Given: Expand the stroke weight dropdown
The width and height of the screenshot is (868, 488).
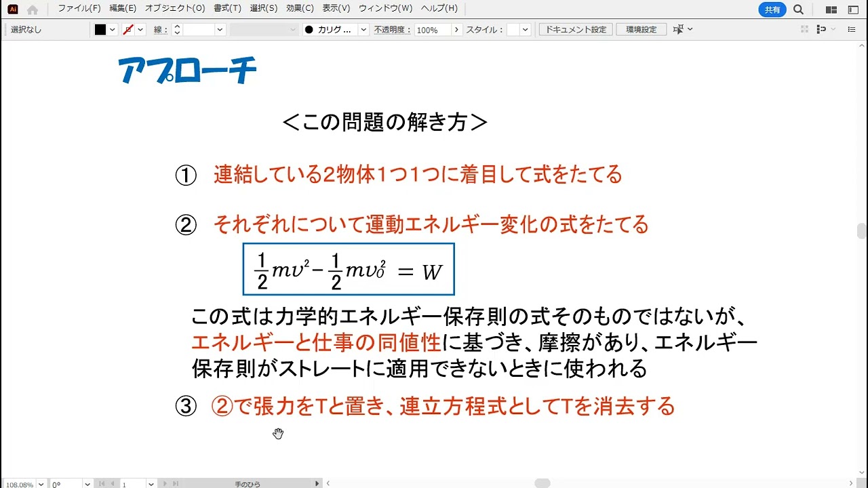Looking at the screenshot, I should [x=220, y=30].
